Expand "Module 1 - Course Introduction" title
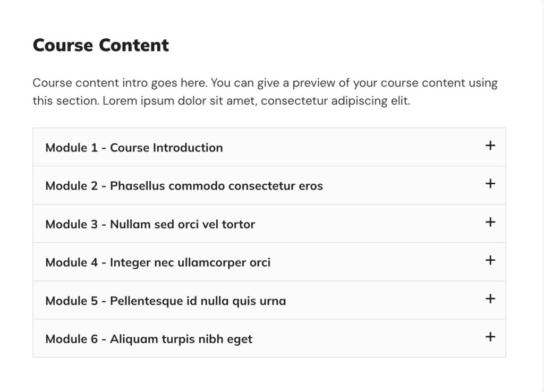Image resolution: width=544 pixels, height=392 pixels. (134, 148)
